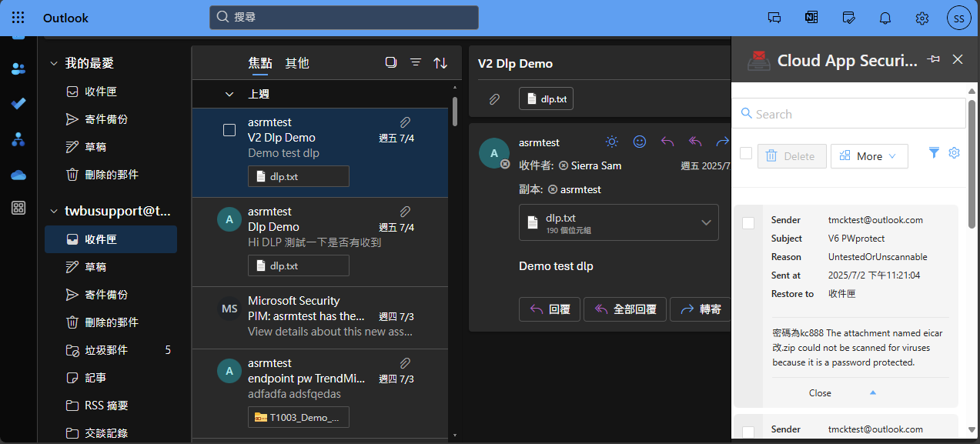This screenshot has height=444, width=980.
Task: Click the funnel filter icon in Cloud App Security
Action: (934, 153)
